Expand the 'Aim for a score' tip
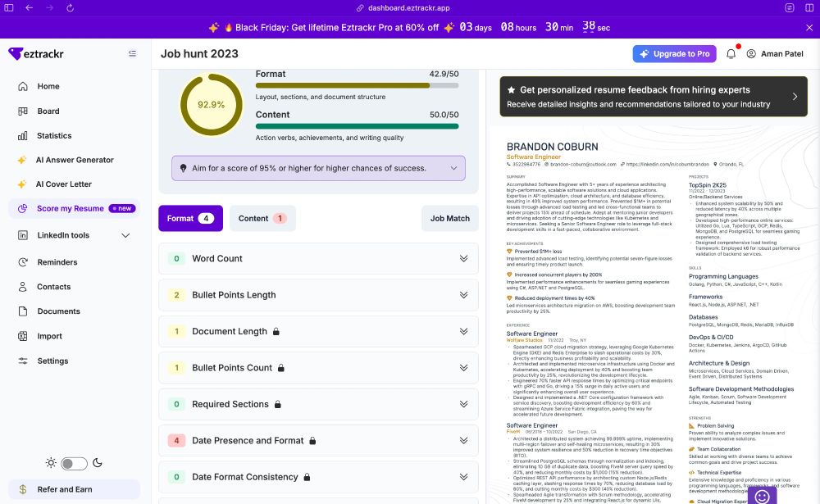820x504 pixels. 318,168
